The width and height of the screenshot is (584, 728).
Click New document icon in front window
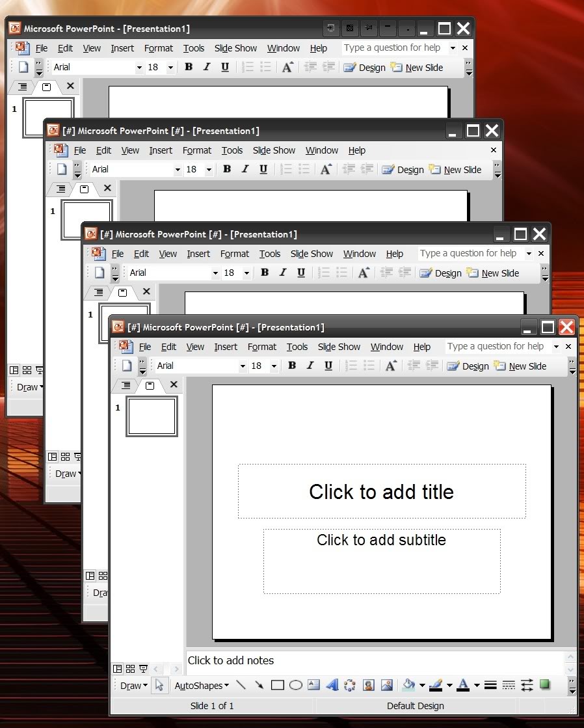point(127,366)
